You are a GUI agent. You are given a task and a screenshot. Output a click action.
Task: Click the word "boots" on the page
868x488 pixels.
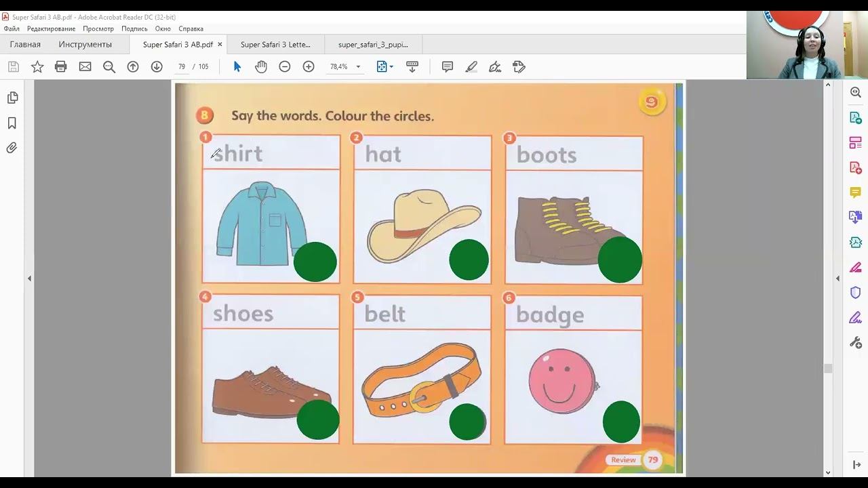pyautogui.click(x=547, y=155)
